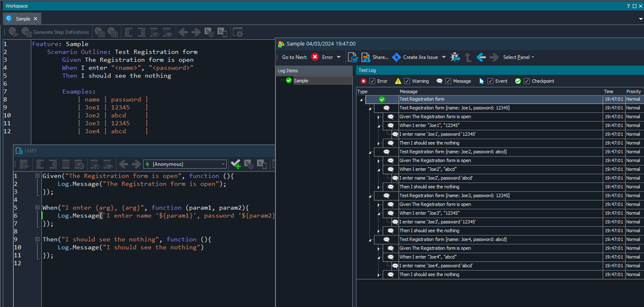The height and width of the screenshot is (307, 644).
Task: Toggle the Warning filter checkbox
Action: click(x=407, y=81)
